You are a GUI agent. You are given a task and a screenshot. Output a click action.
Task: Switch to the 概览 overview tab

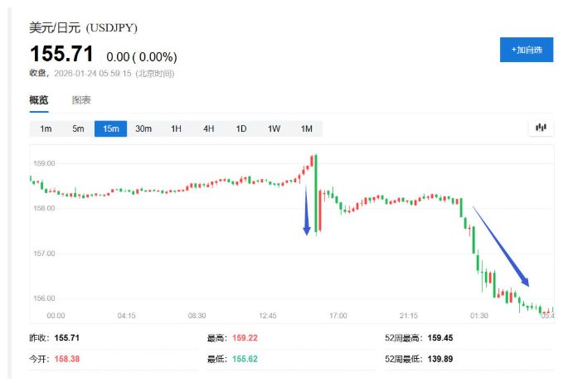(39, 100)
